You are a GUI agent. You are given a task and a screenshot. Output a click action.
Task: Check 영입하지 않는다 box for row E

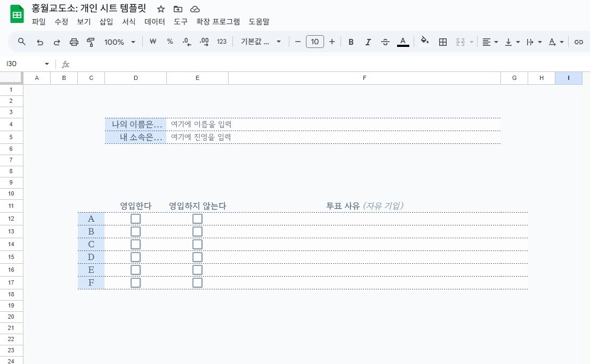point(197,270)
